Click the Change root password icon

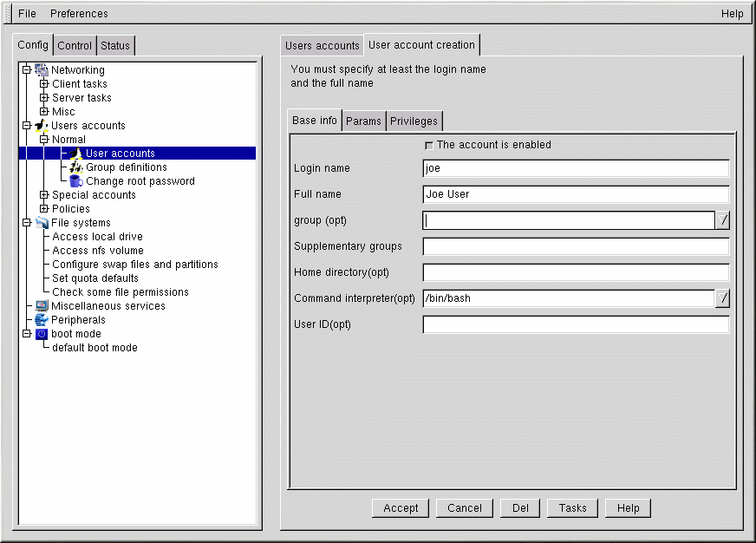click(75, 181)
